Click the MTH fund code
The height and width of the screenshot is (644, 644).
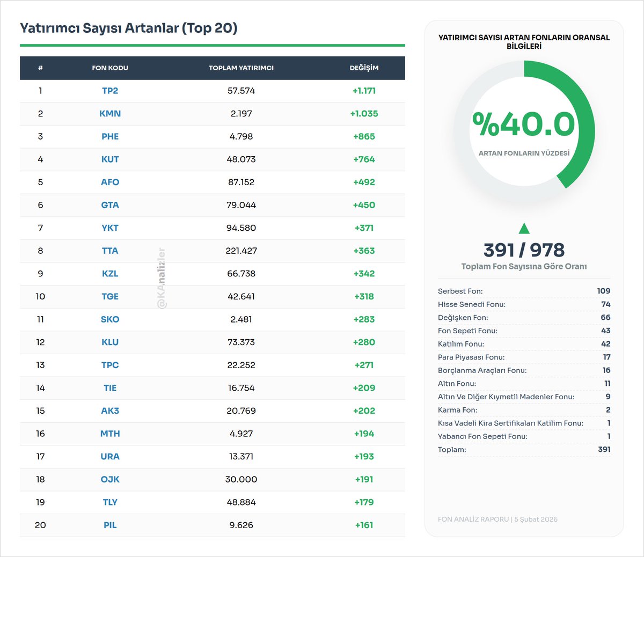click(110, 434)
